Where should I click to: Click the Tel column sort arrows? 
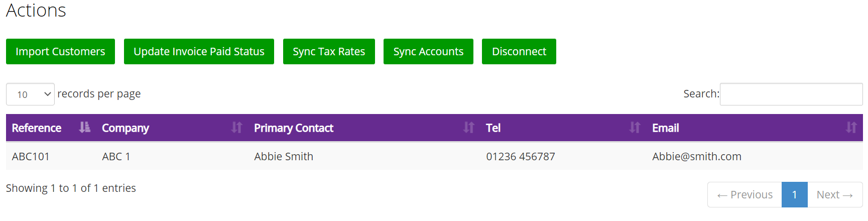click(x=635, y=128)
